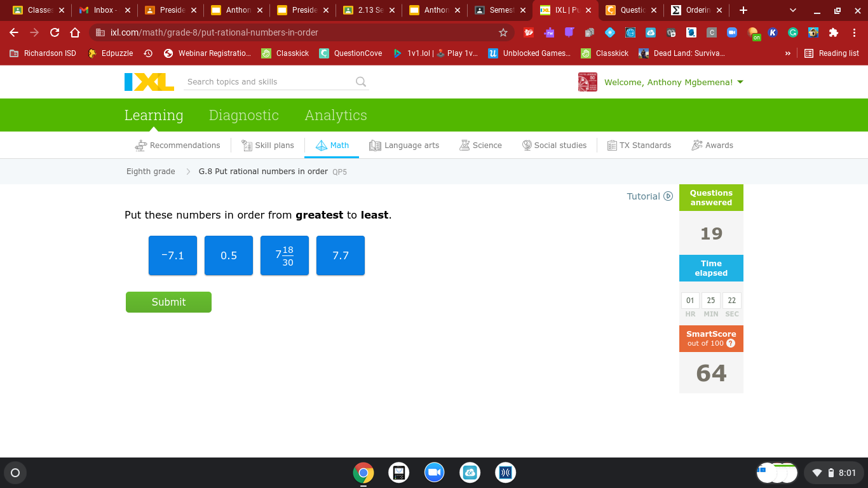Click the IXL logo
868x488 pixels.
click(x=149, y=82)
